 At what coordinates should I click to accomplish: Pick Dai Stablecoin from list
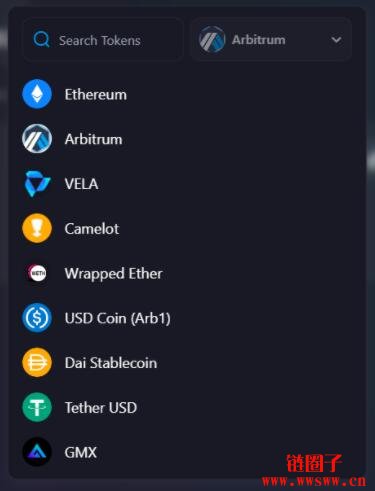click(x=111, y=363)
